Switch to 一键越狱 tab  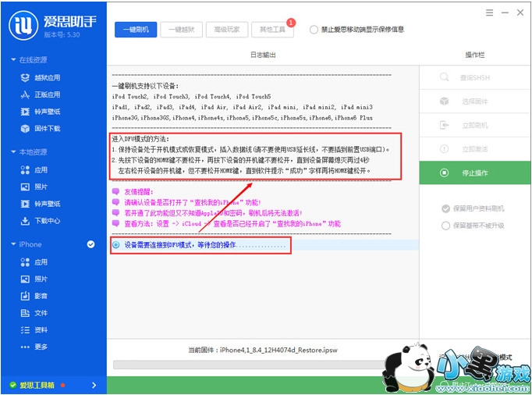(x=182, y=30)
